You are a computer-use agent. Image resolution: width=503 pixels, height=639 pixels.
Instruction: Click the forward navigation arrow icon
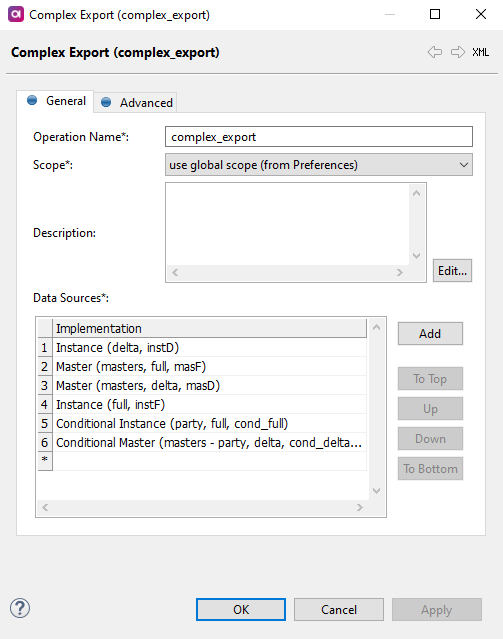(458, 52)
